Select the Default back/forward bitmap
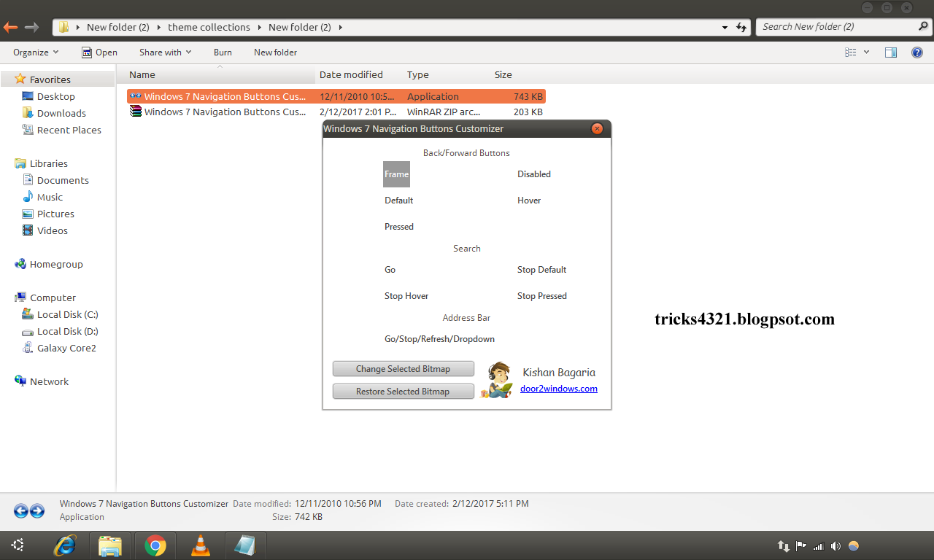The image size is (934, 560). coord(398,201)
